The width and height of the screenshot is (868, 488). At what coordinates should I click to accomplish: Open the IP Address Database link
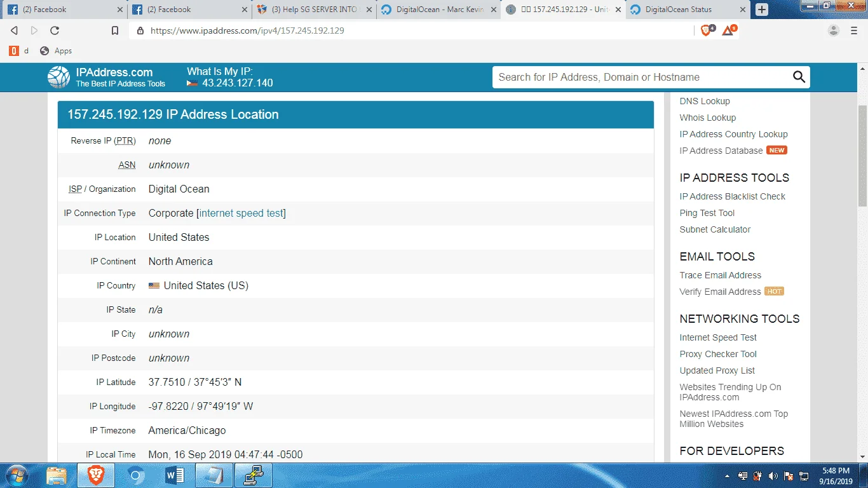[721, 151]
